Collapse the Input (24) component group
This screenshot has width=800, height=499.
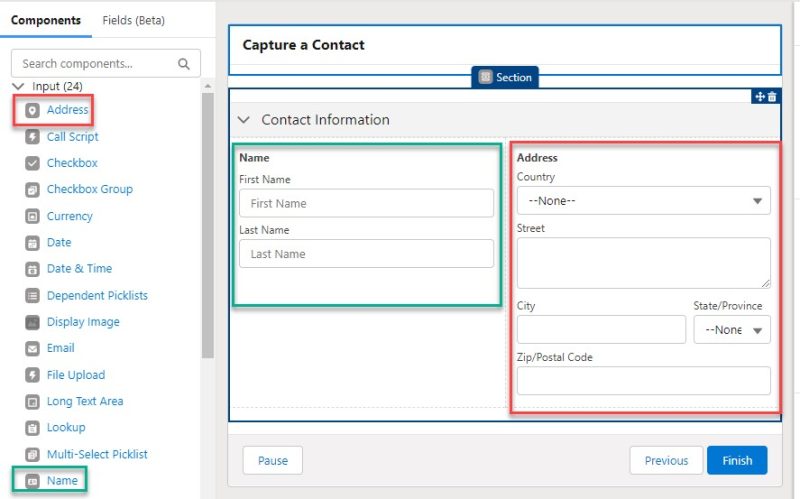18,87
